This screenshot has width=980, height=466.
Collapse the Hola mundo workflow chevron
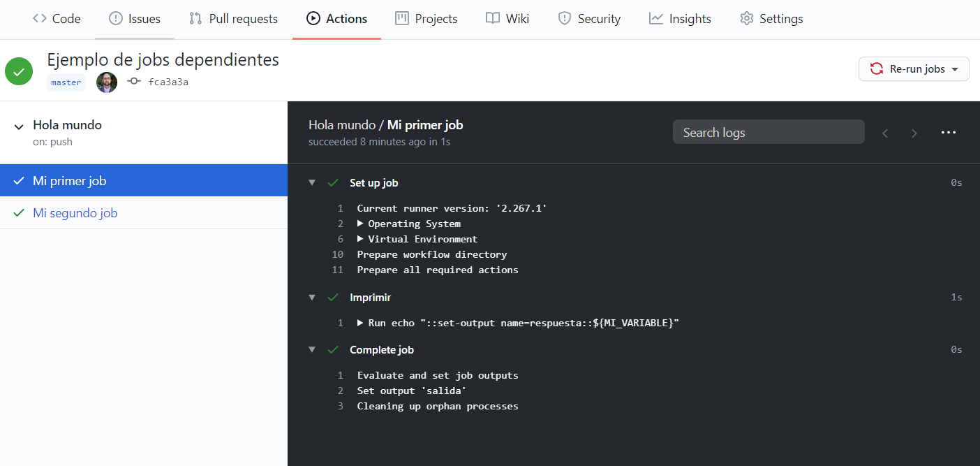coord(19,126)
